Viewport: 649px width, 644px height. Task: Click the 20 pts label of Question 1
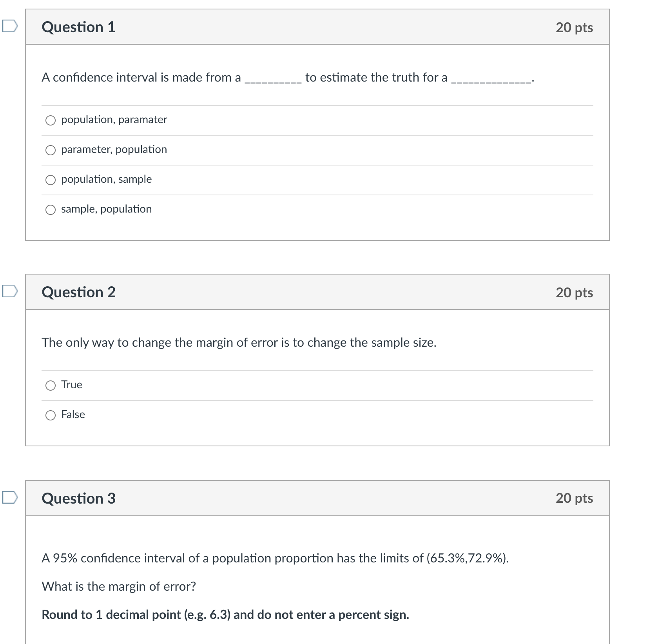pyautogui.click(x=574, y=27)
